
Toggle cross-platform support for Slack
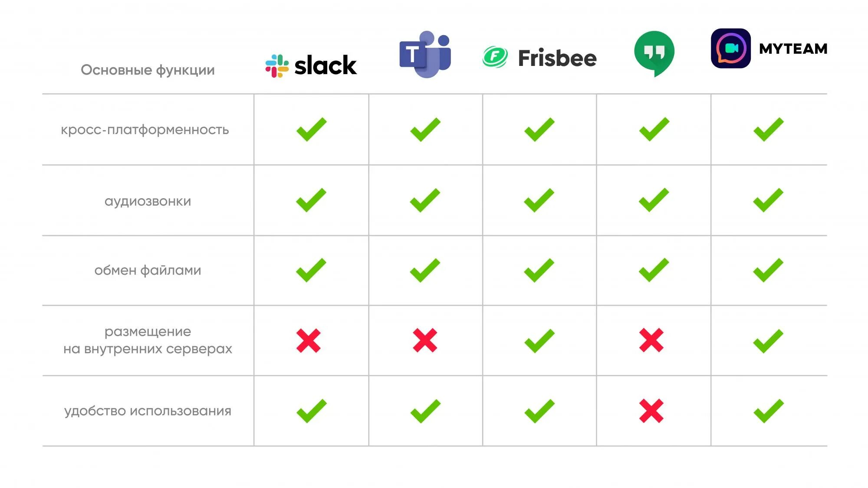pos(309,129)
